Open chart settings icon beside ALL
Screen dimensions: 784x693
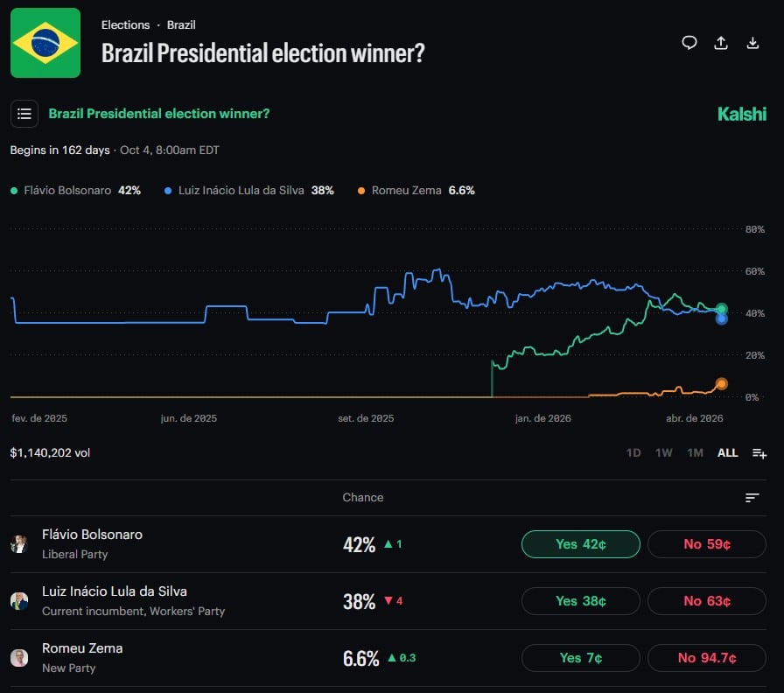pos(759,453)
